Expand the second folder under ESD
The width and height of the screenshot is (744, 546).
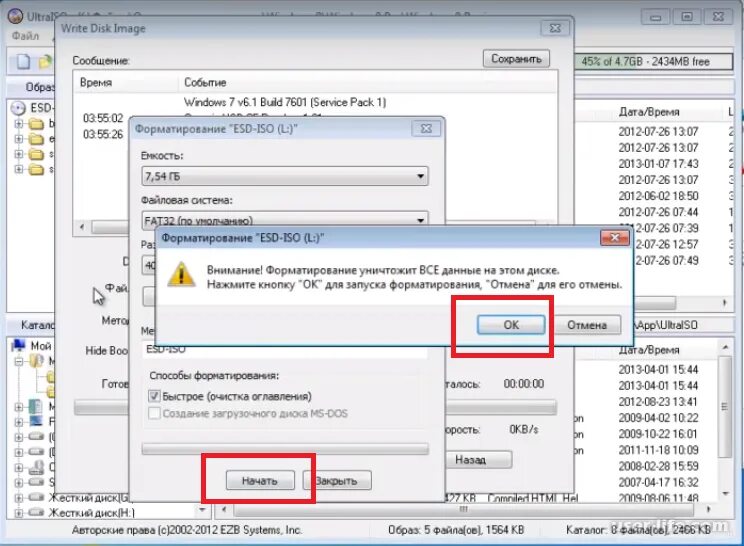18,139
